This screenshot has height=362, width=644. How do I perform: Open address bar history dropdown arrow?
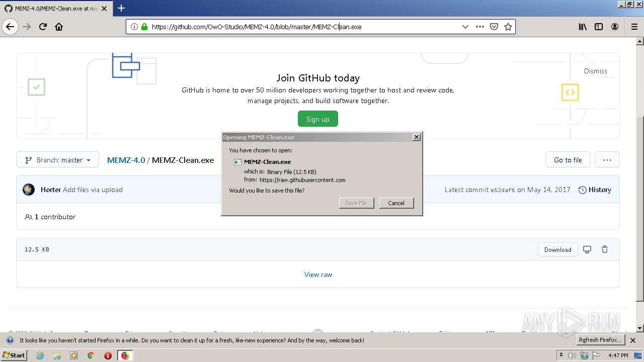point(465,27)
